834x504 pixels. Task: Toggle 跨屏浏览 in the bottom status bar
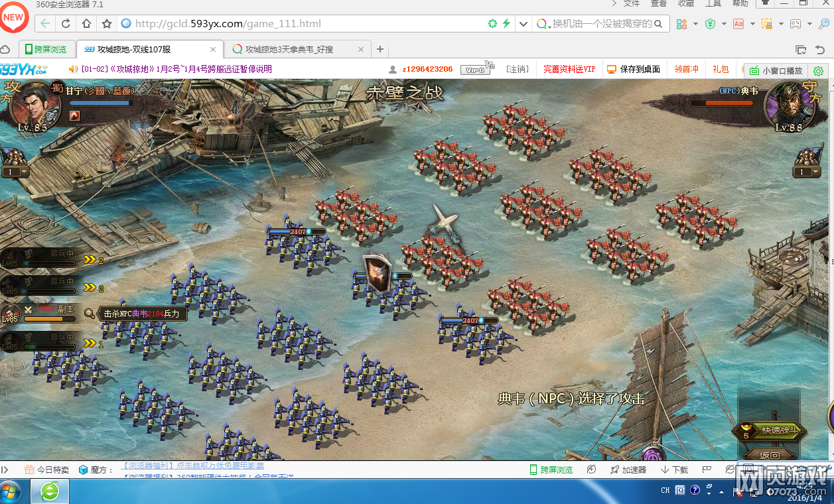[551, 470]
